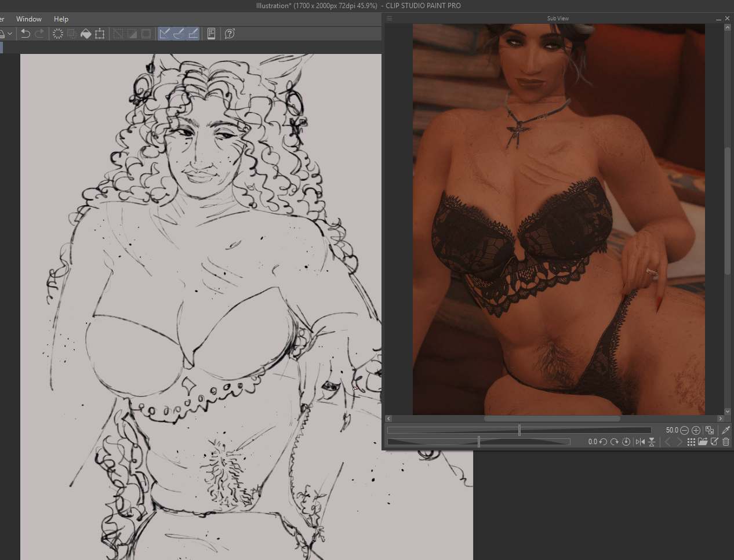Click the smartphone connection icon

(212, 34)
